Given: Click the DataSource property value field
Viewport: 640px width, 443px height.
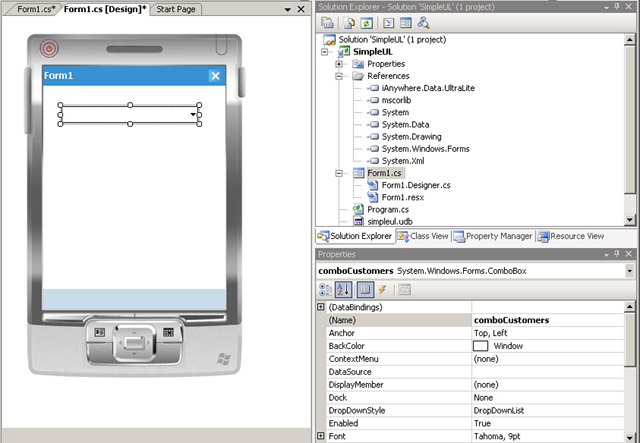Looking at the screenshot, I should 548,372.
